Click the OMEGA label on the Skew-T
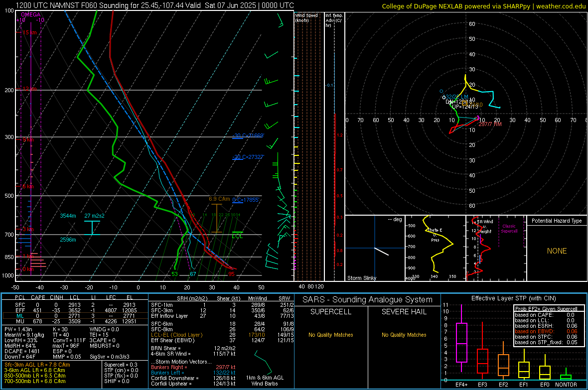This screenshot has width=588, height=390. coord(31,14)
